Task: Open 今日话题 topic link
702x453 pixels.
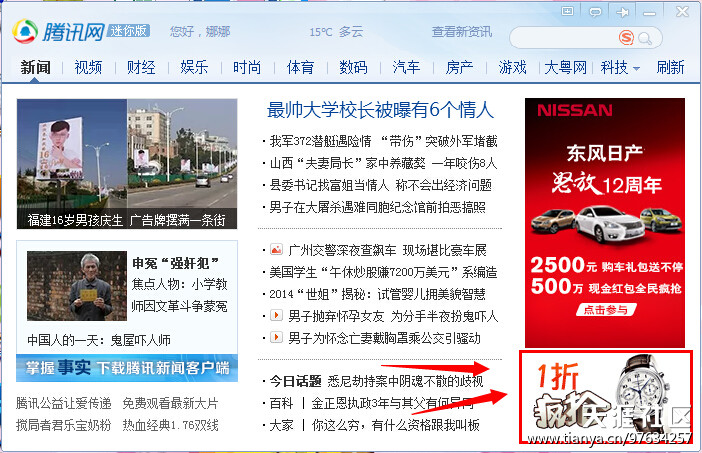Action: pyautogui.click(x=376, y=381)
